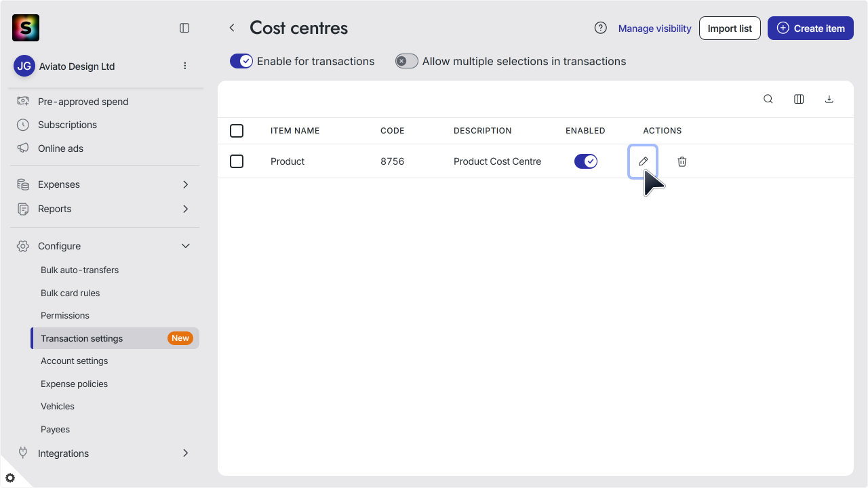Viewport: 868px width, 488px height.
Task: Select all items with the header checkbox
Action: tap(237, 131)
